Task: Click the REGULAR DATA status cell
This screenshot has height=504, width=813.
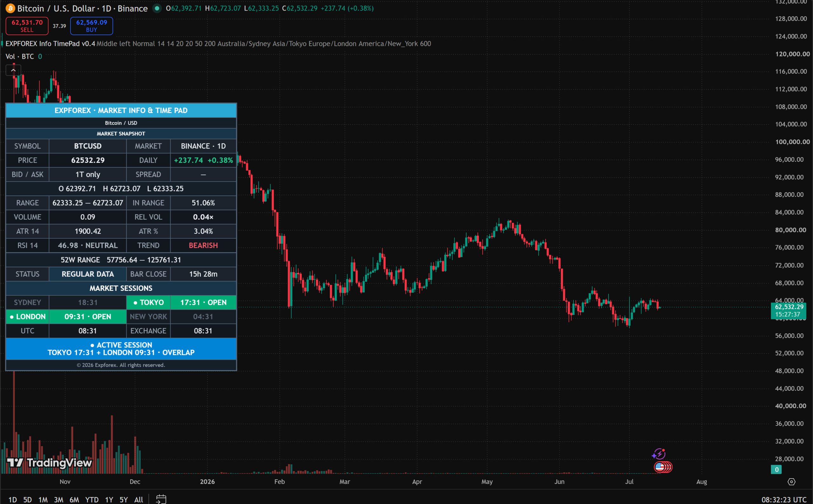Action: [88, 274]
